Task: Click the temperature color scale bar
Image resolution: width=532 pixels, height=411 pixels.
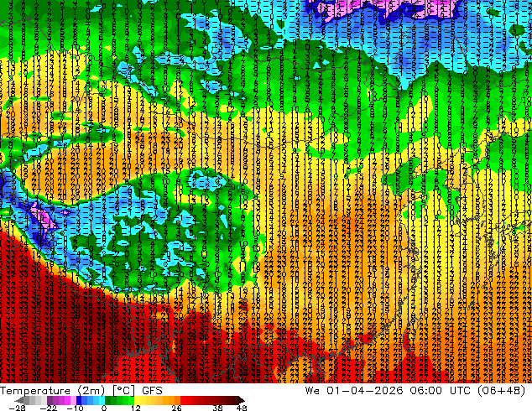Action: tap(131, 400)
